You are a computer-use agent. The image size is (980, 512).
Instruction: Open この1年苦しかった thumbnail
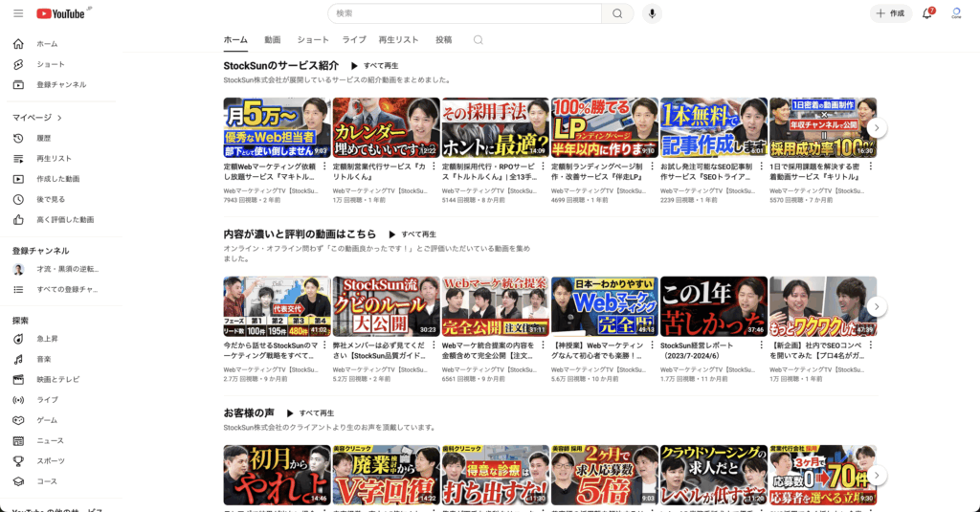[x=714, y=306]
